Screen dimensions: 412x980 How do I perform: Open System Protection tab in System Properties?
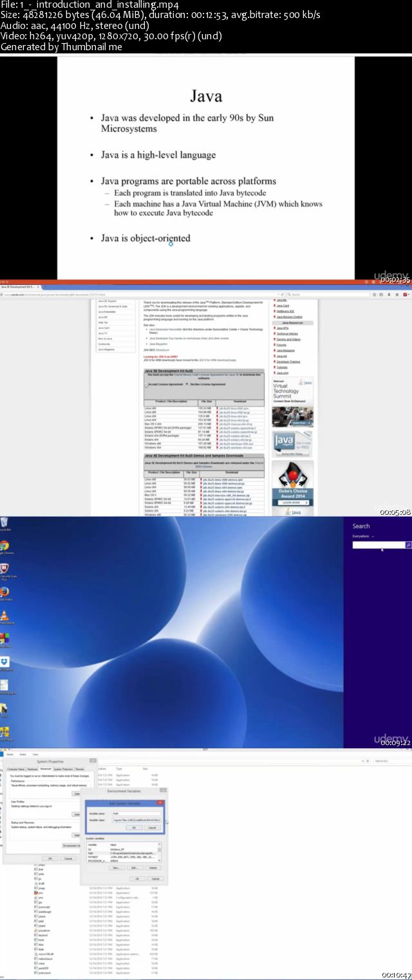pos(63,769)
